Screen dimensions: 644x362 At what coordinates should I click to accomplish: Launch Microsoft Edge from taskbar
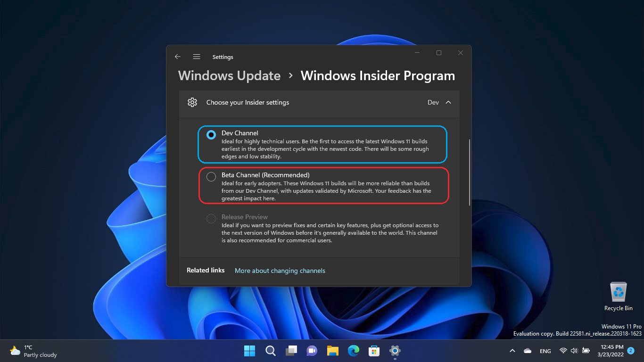pyautogui.click(x=354, y=351)
